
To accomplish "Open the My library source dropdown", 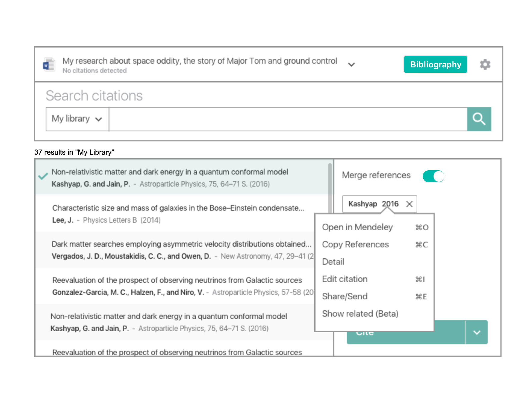I will pyautogui.click(x=77, y=119).
